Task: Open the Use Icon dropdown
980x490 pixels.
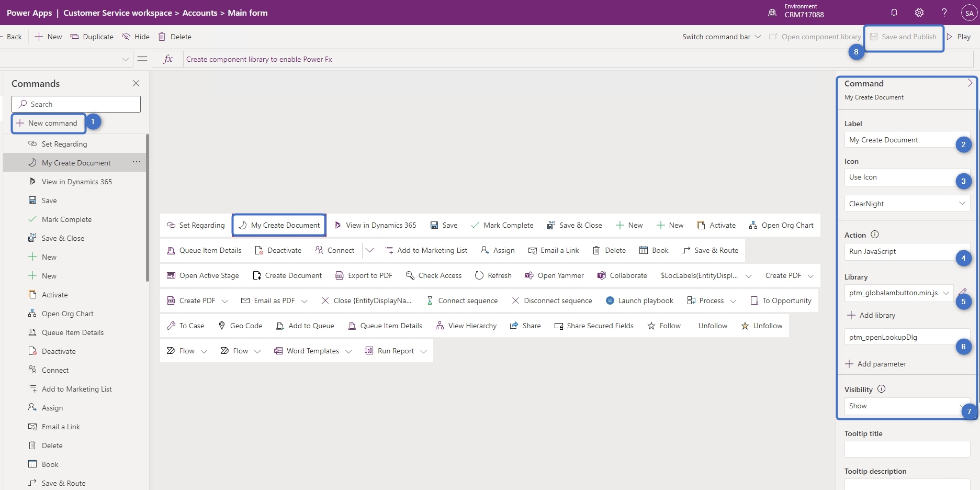Action: pyautogui.click(x=907, y=177)
